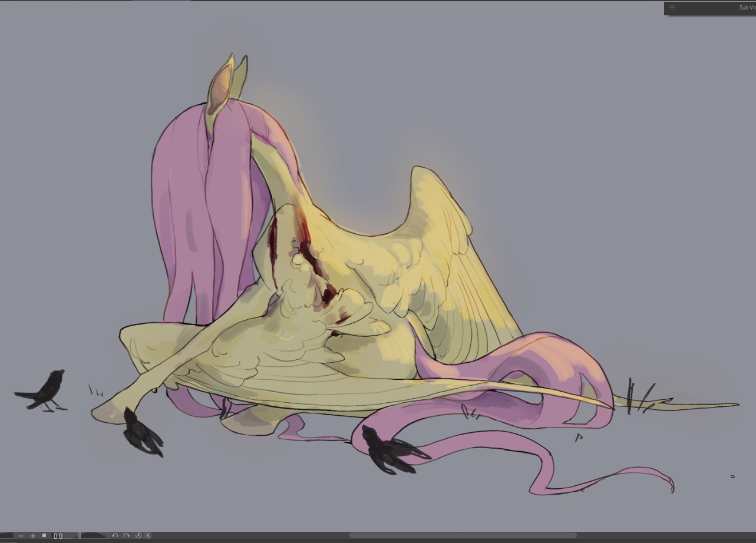Screen dimensions: 756x543
Task: Zoom in the canvas with plus icon
Action: coord(33,535)
